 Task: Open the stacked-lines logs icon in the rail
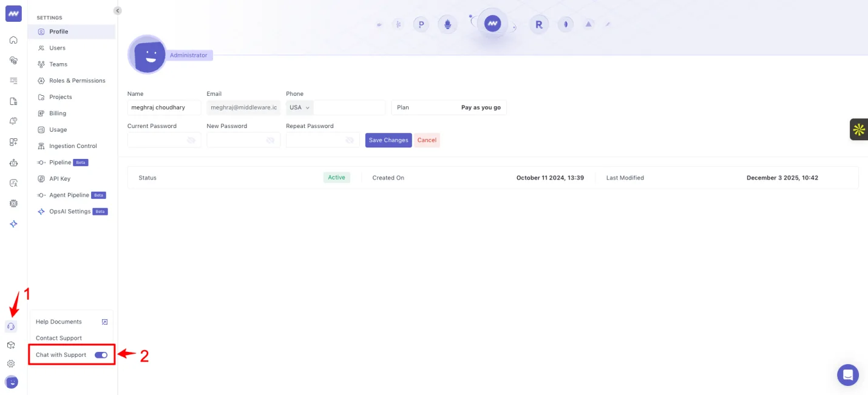tap(13, 81)
